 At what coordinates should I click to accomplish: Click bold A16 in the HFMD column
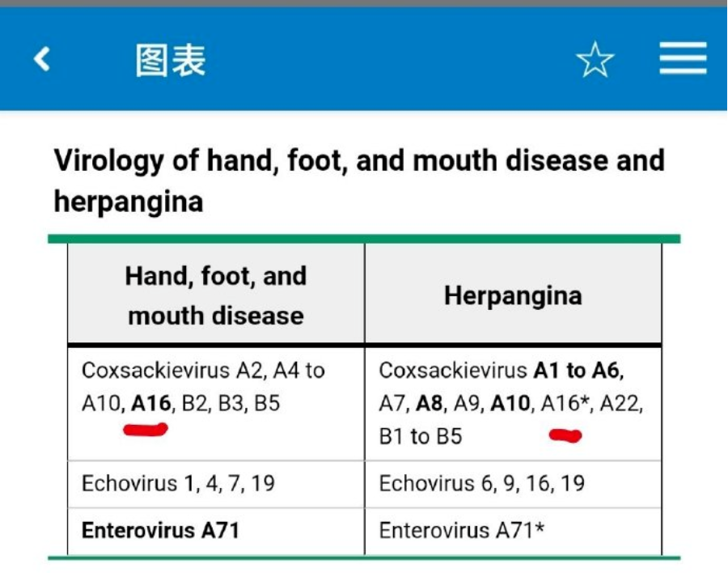pyautogui.click(x=151, y=403)
